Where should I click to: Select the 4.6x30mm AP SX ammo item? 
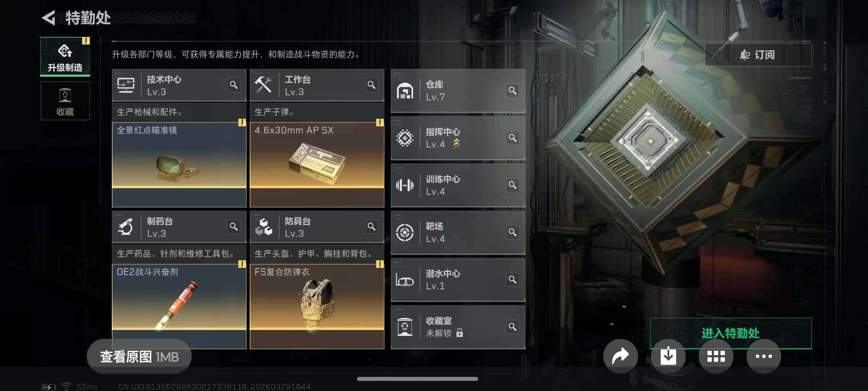[x=317, y=165]
